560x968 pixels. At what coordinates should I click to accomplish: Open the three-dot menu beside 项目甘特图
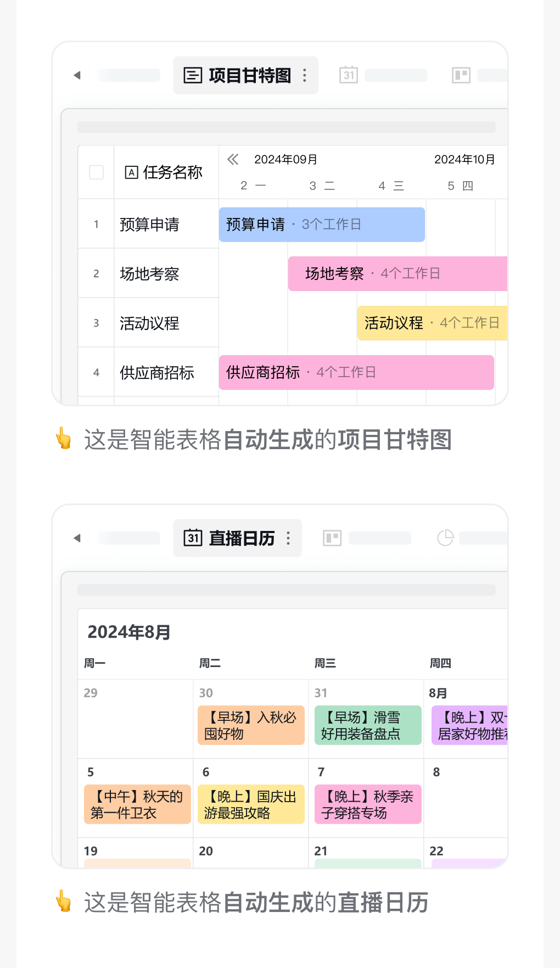305,75
